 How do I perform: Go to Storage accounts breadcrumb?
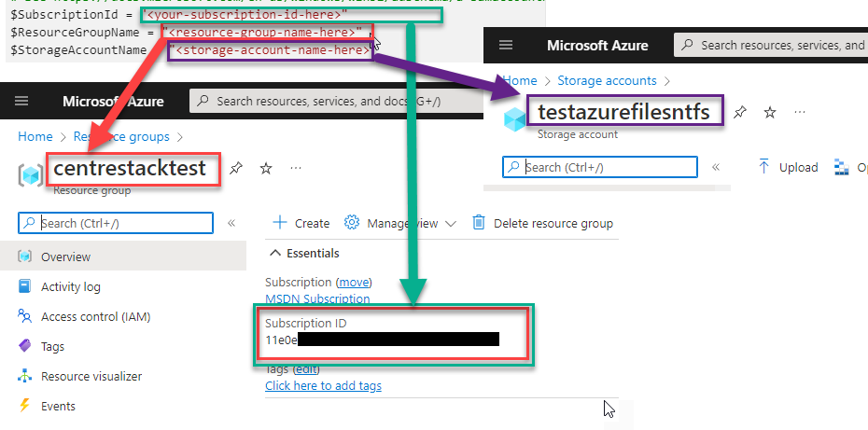607,81
